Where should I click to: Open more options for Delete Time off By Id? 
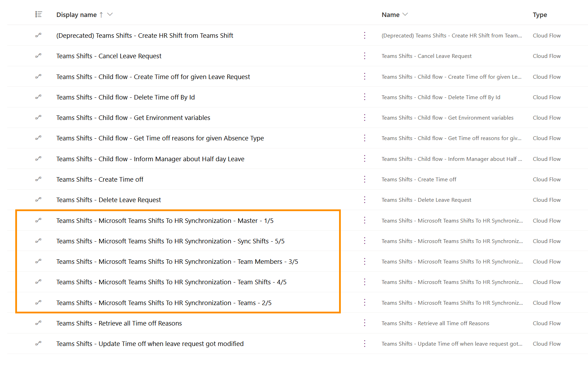364,97
